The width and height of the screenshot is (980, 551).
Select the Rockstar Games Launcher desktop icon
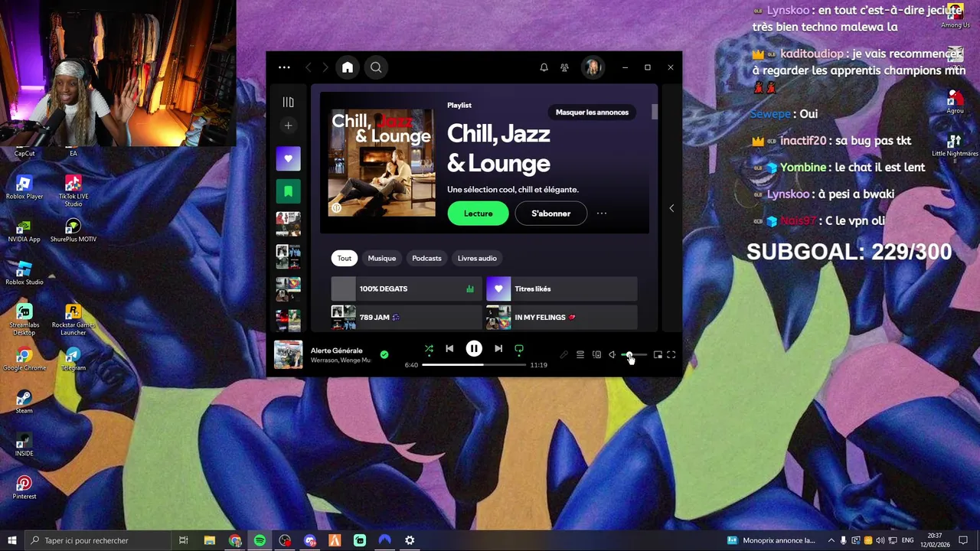[x=73, y=320]
